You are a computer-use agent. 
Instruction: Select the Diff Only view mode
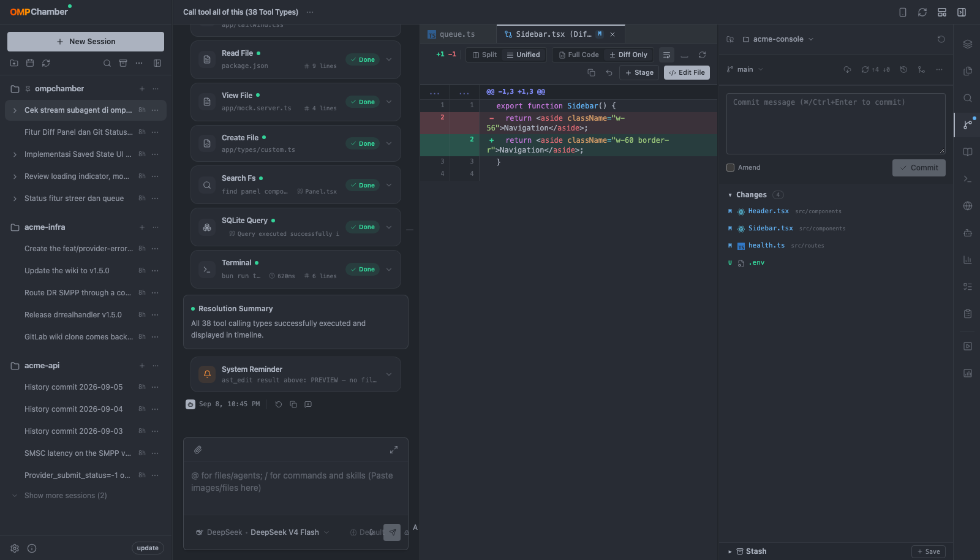(628, 55)
